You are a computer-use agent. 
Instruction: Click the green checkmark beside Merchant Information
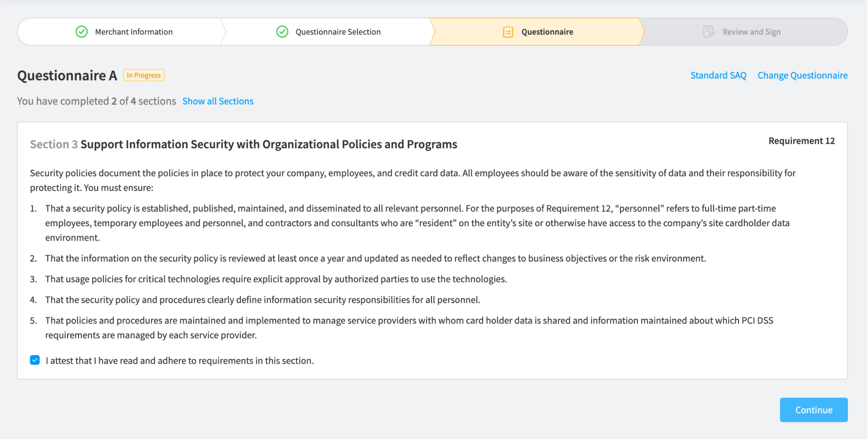pyautogui.click(x=82, y=32)
